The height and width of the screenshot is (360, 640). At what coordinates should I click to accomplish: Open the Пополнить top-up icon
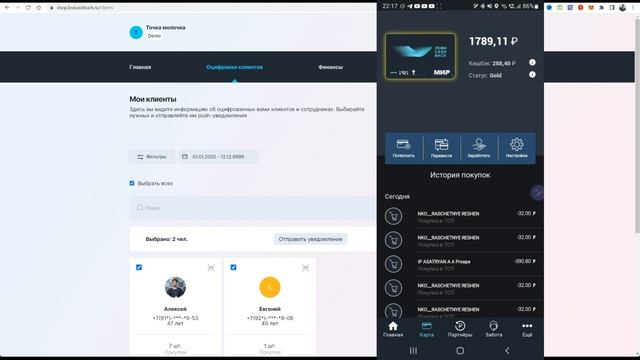tap(403, 148)
